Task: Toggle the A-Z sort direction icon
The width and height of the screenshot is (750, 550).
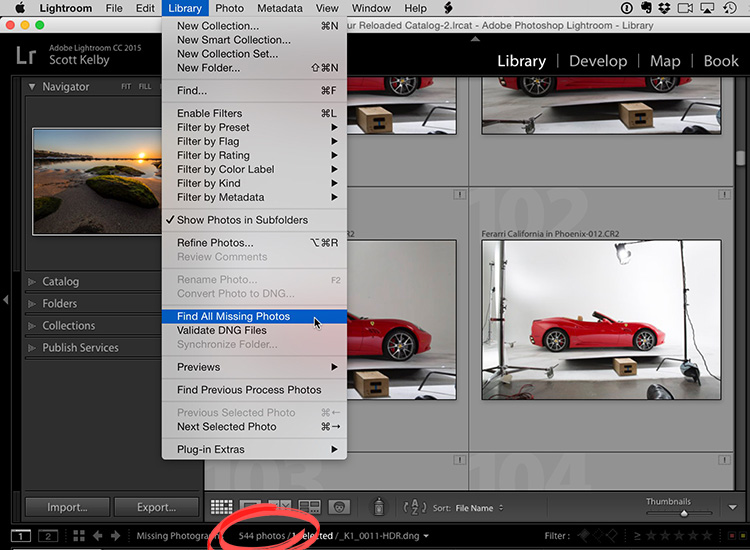Action: coord(415,507)
